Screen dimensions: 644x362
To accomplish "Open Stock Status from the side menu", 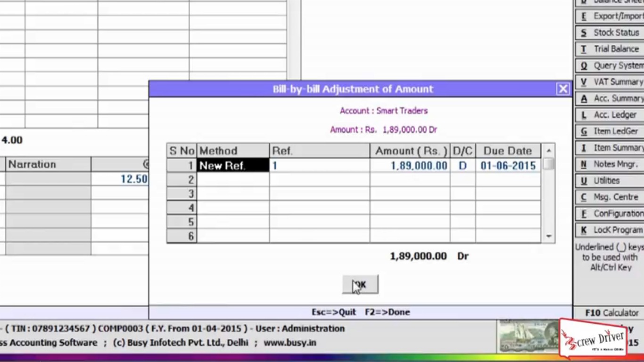I will [610, 33].
